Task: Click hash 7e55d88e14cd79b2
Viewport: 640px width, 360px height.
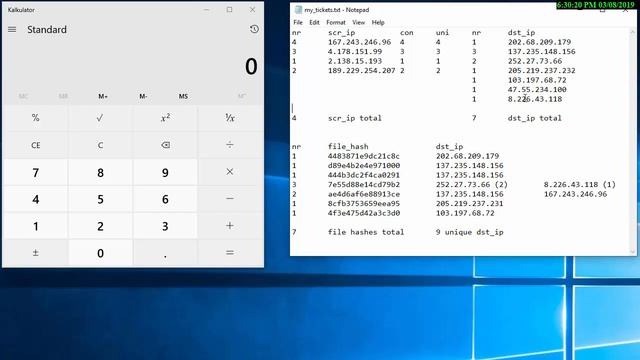Action: pyautogui.click(x=363, y=184)
